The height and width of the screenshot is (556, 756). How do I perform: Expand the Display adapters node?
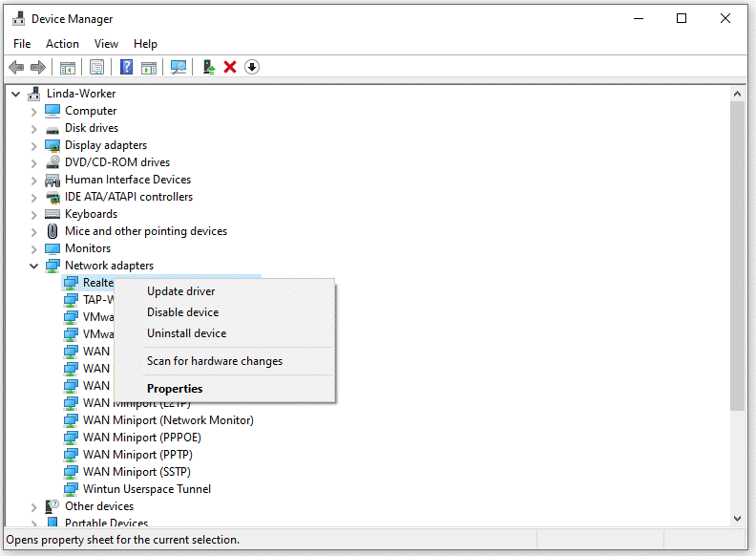click(x=34, y=145)
